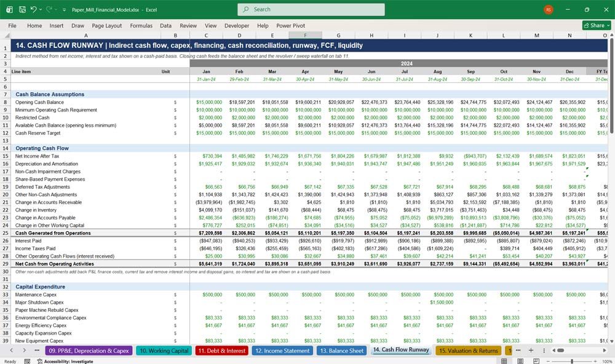The image size is (615, 364).
Task: Switch to the Formulas tab
Action: 141,25
